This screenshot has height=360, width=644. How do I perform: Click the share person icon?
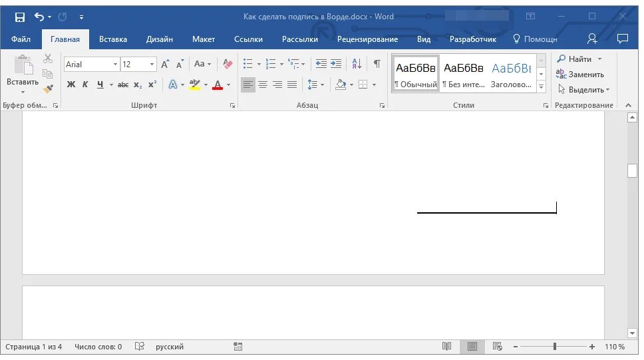point(592,39)
